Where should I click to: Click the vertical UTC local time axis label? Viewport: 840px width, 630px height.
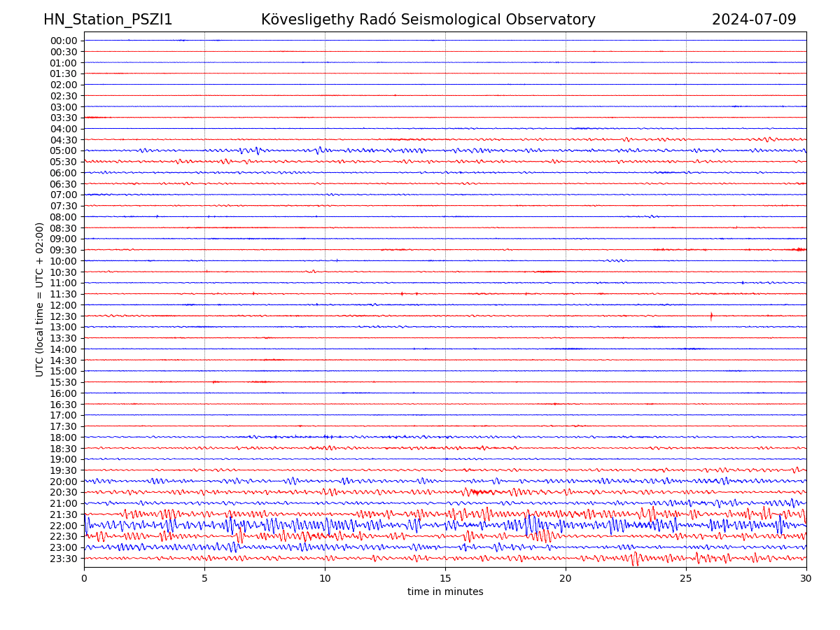pos(41,300)
